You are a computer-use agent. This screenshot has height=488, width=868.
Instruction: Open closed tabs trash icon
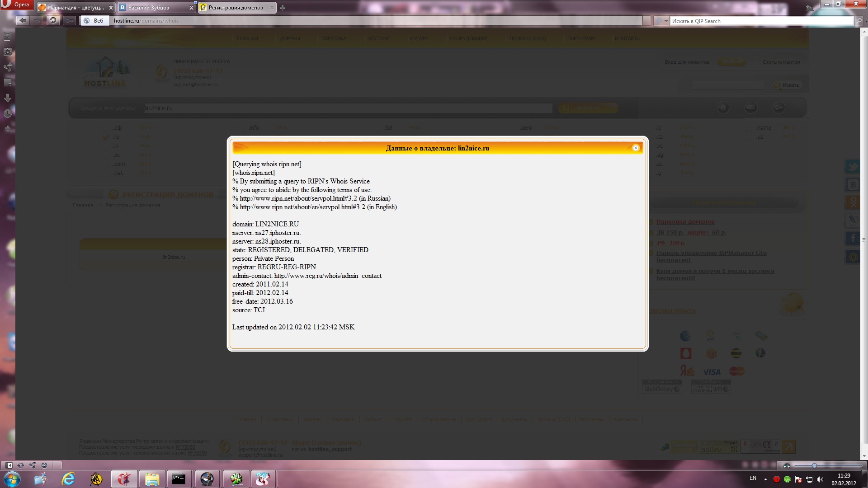[810, 8]
